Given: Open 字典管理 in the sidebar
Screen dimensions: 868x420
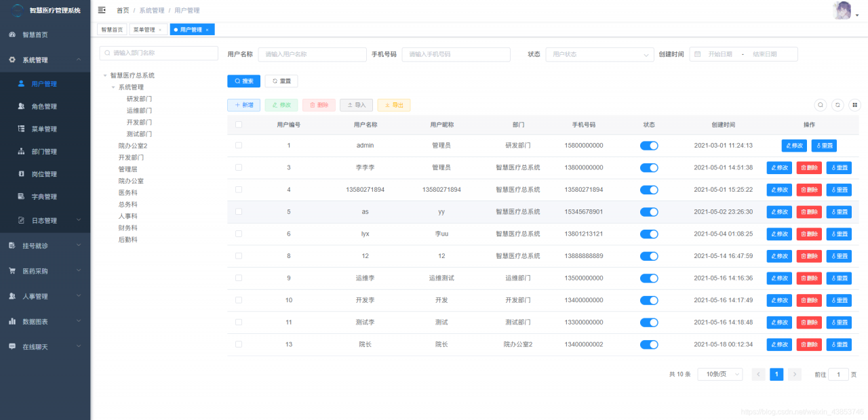Looking at the screenshot, I should coord(45,197).
